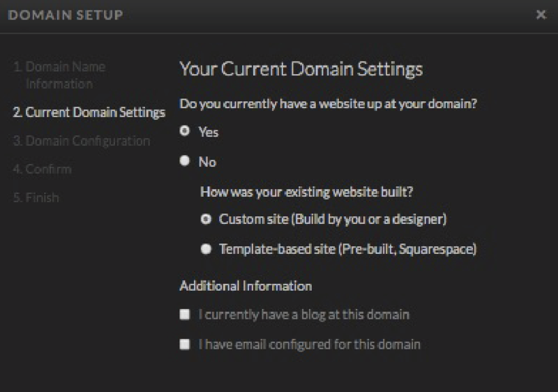Open the Domain Configuration step

click(x=82, y=141)
